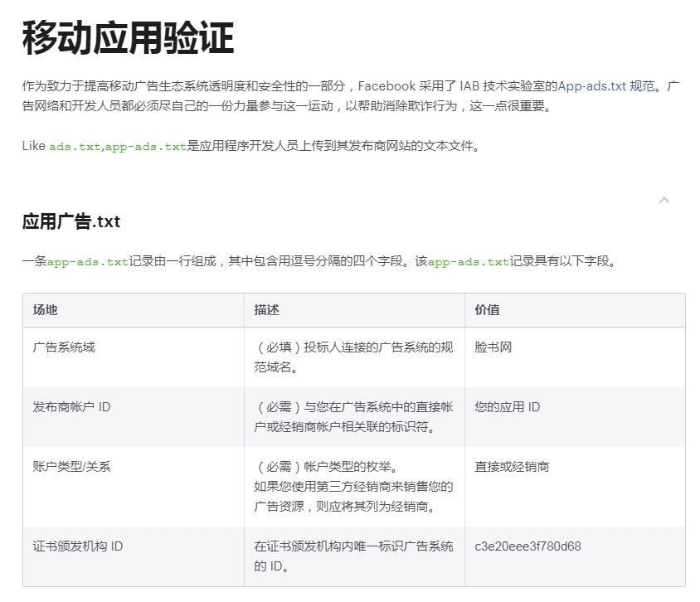Select the 广告系统域 table cell
This screenshot has height=602, width=700.
tap(134, 357)
